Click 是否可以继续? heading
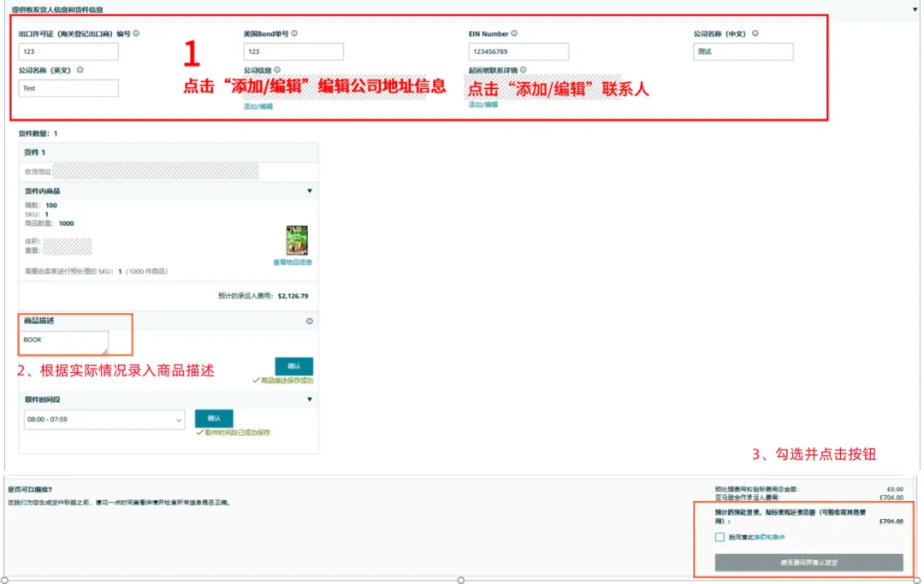Screen dimensions: 924x584 coord(30,490)
